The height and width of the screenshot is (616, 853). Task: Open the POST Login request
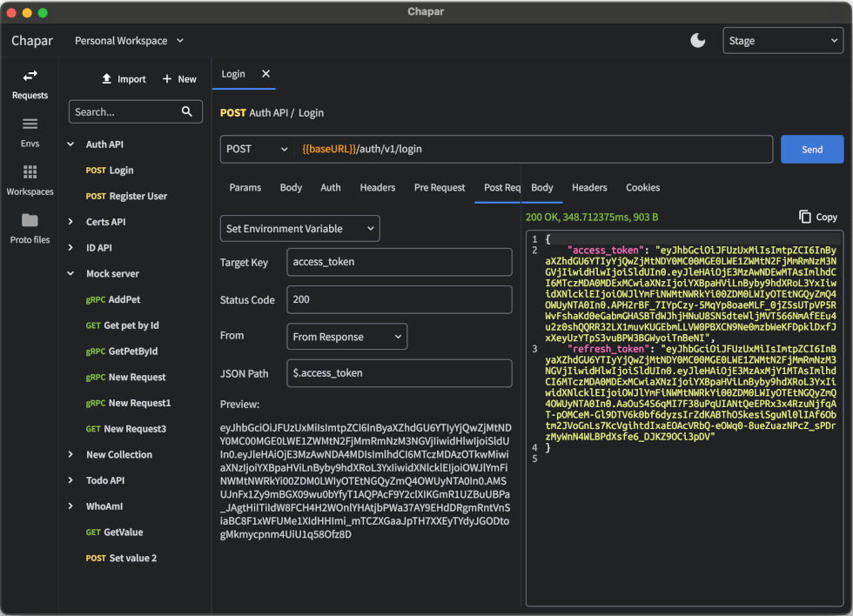(x=110, y=171)
